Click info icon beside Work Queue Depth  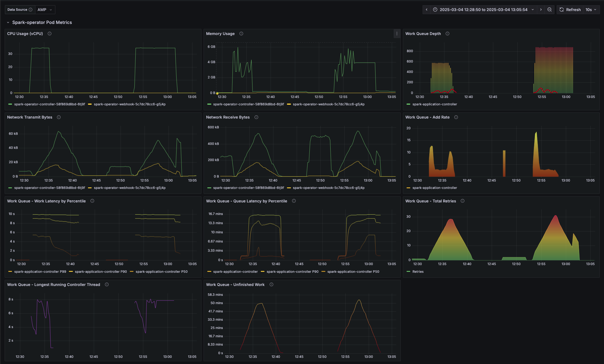click(447, 34)
